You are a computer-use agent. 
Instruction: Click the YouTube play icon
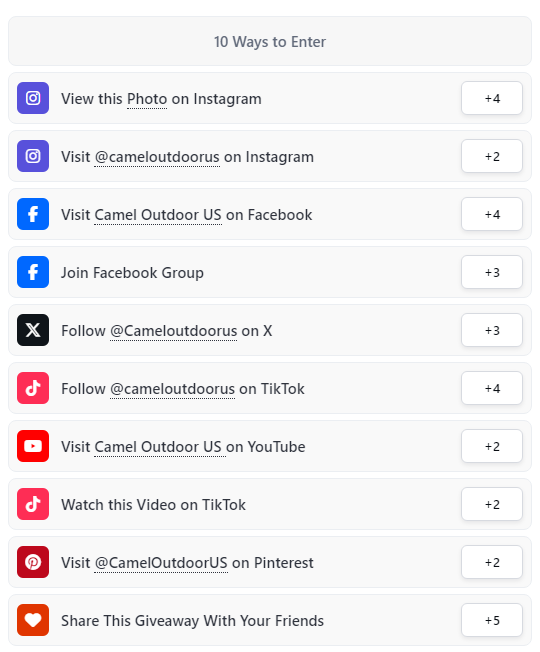coord(33,446)
